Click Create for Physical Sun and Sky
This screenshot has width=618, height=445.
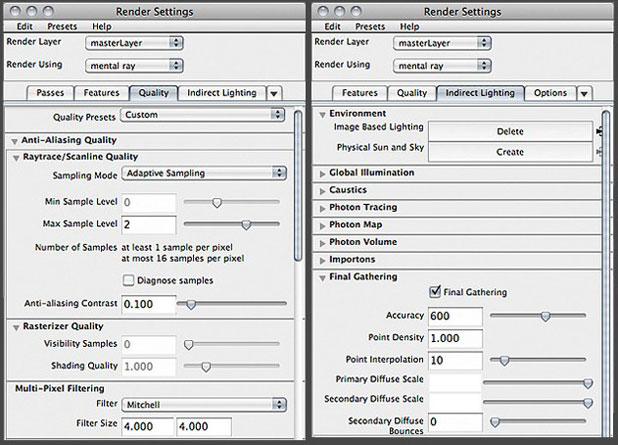pos(510,152)
